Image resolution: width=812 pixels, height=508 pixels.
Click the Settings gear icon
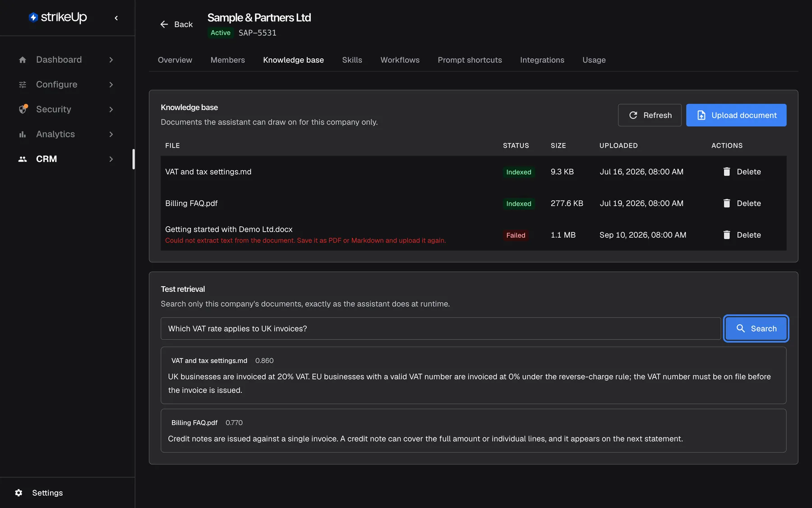point(18,493)
